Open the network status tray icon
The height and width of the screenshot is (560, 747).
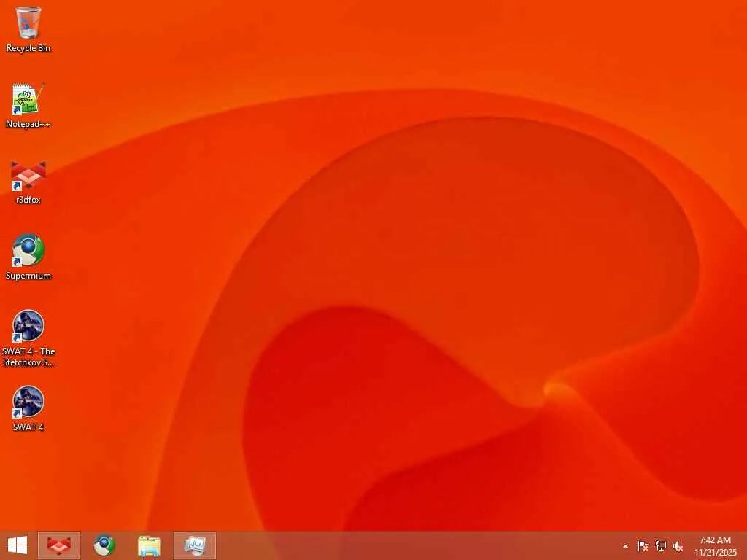pyautogui.click(x=660, y=546)
